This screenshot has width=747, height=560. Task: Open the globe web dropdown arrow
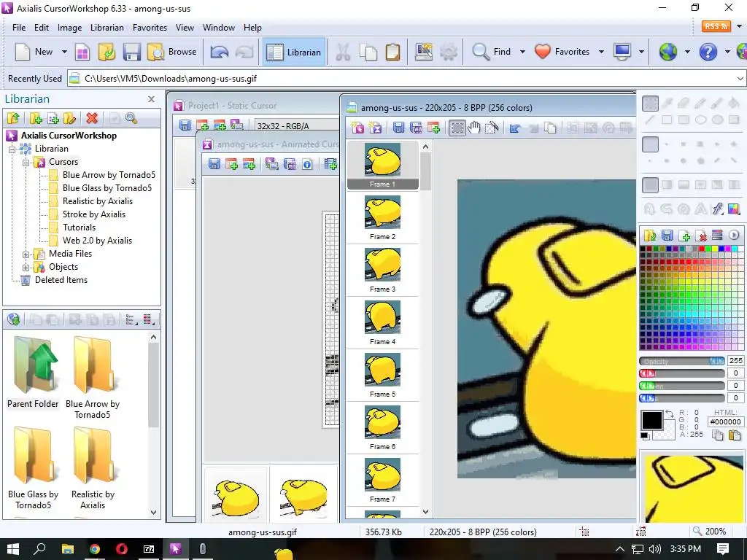(687, 52)
